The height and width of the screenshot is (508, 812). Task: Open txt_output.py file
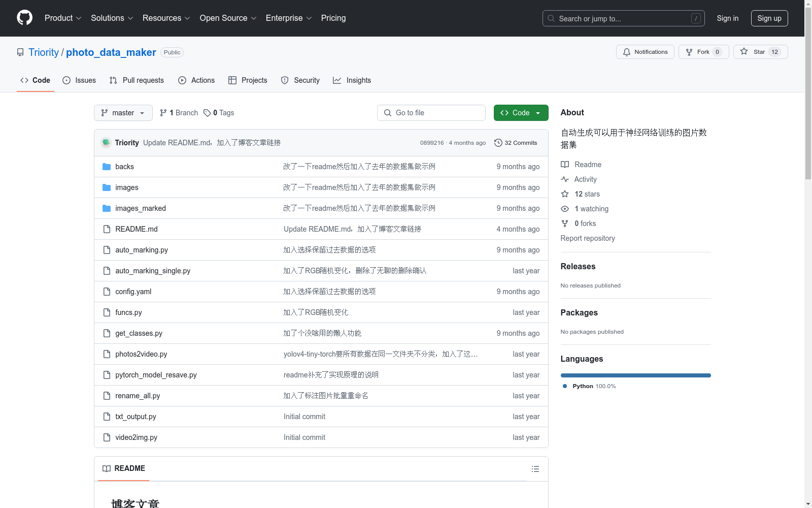tap(136, 417)
